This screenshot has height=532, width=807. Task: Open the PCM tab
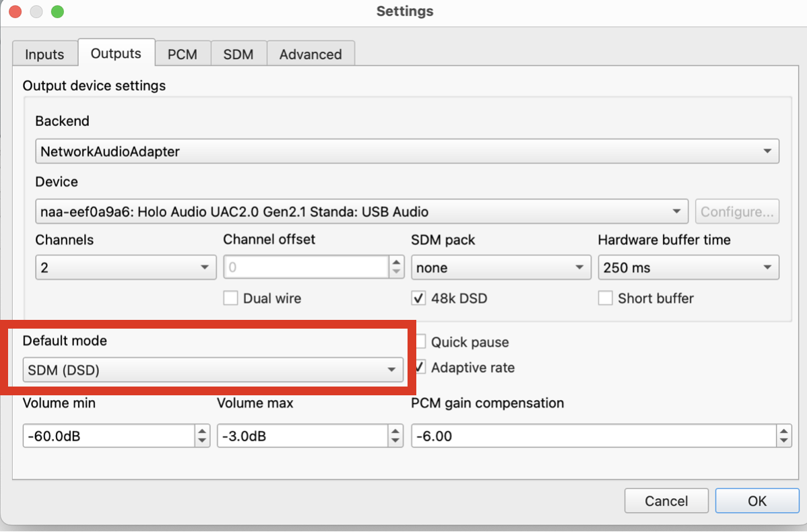pos(182,54)
